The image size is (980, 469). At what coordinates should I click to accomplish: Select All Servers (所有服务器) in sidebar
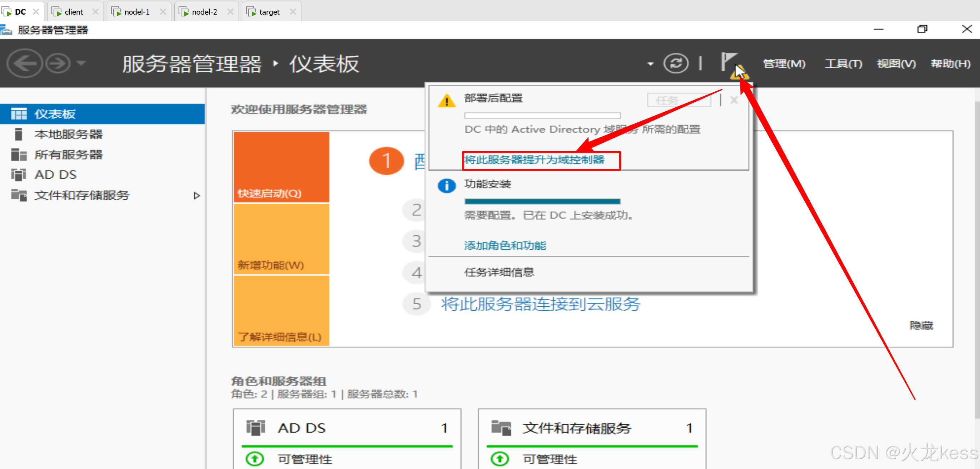tap(68, 155)
